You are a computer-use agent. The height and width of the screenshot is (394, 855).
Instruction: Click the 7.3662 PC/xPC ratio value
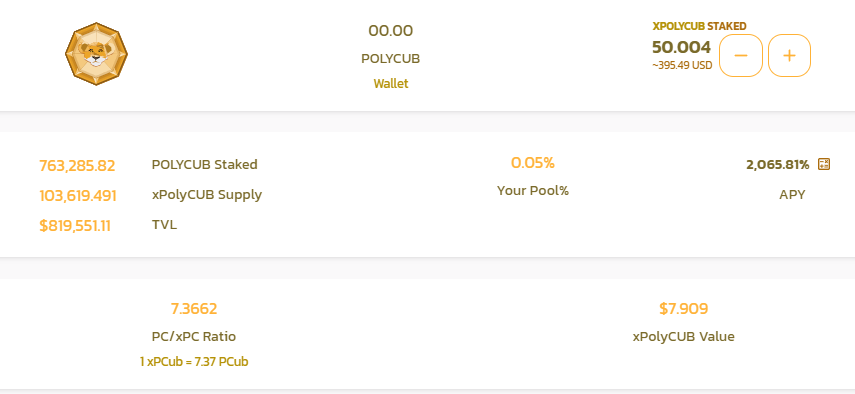pyautogui.click(x=194, y=309)
